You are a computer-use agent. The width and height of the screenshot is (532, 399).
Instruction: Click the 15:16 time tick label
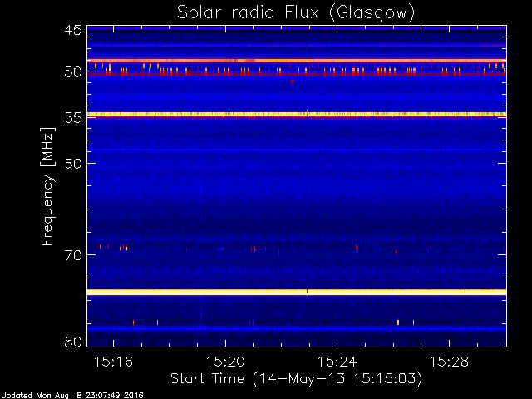(113, 362)
